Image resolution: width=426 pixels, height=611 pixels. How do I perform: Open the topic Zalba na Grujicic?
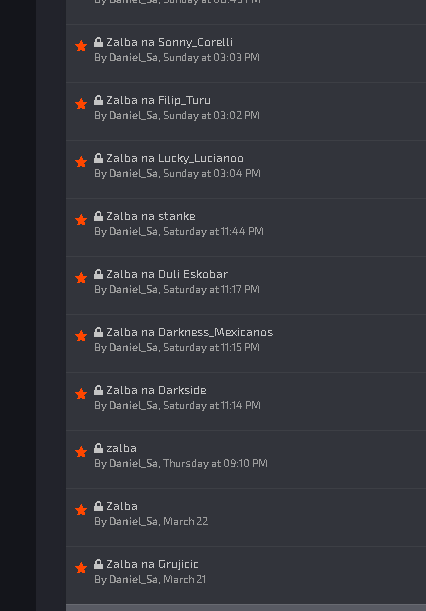click(152, 564)
